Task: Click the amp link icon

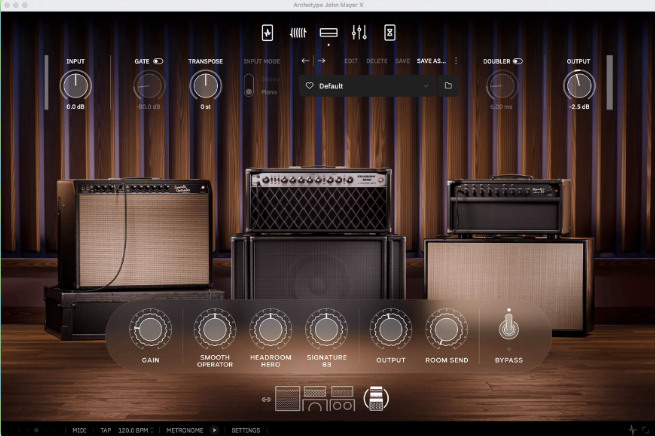Action: point(267,400)
